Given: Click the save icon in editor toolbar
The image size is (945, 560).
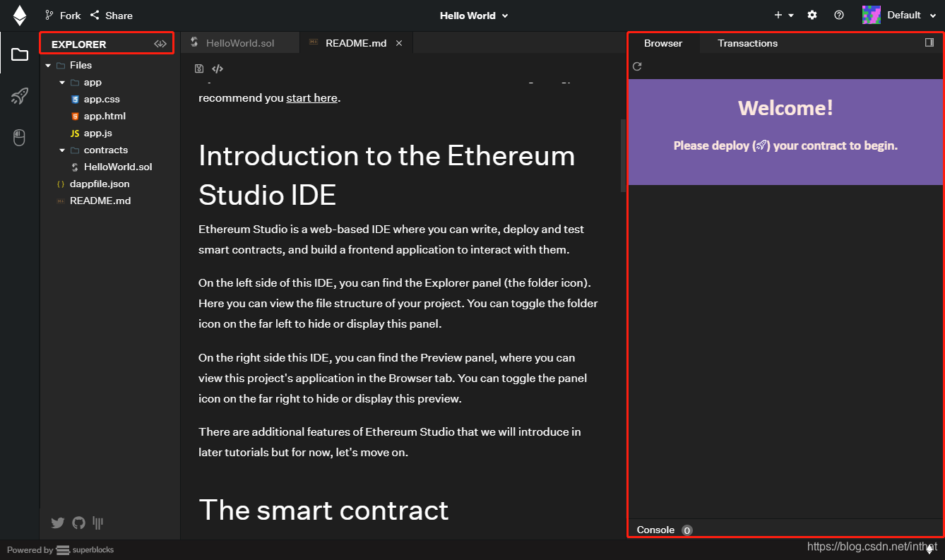Looking at the screenshot, I should tap(199, 68).
